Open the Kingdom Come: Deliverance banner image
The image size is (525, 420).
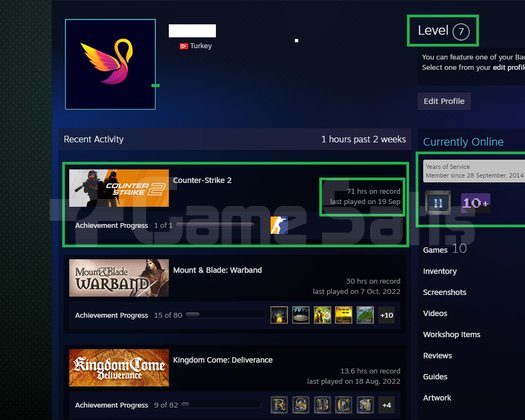pyautogui.click(x=119, y=368)
